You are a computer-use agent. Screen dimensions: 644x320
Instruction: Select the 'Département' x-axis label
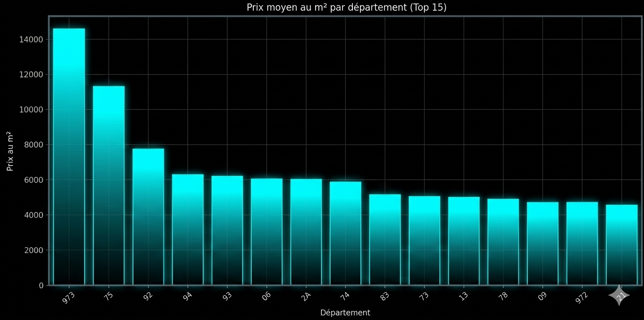click(345, 312)
